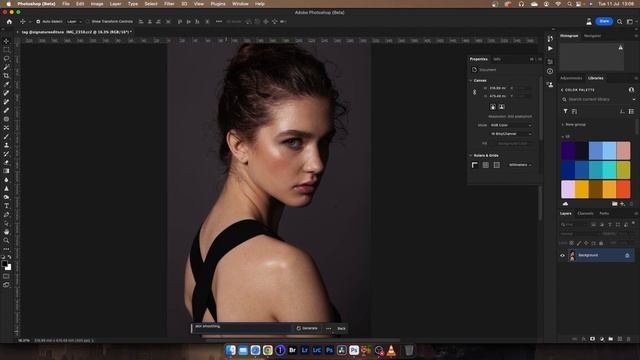Open the search icon next to Share
The height and width of the screenshot is (360, 640).
[620, 22]
